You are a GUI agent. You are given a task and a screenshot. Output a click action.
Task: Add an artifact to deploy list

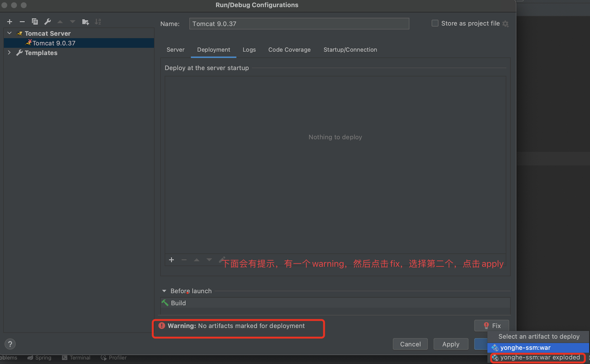click(172, 260)
